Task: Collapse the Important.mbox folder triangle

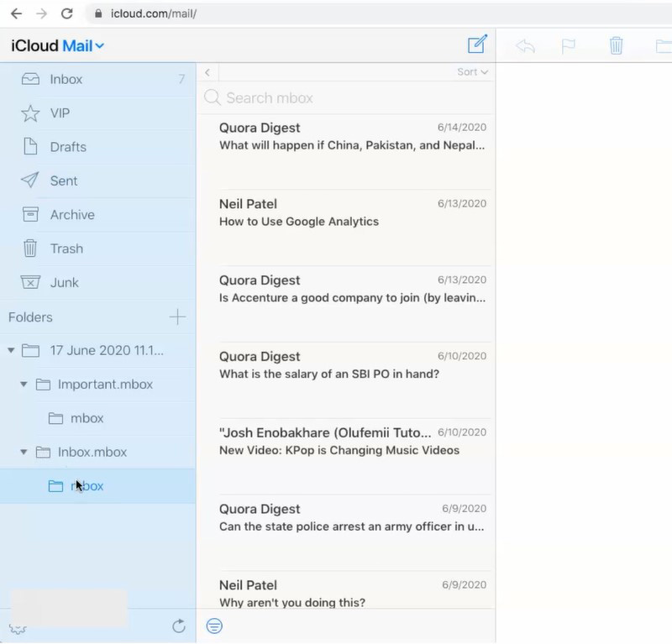Action: tap(24, 384)
